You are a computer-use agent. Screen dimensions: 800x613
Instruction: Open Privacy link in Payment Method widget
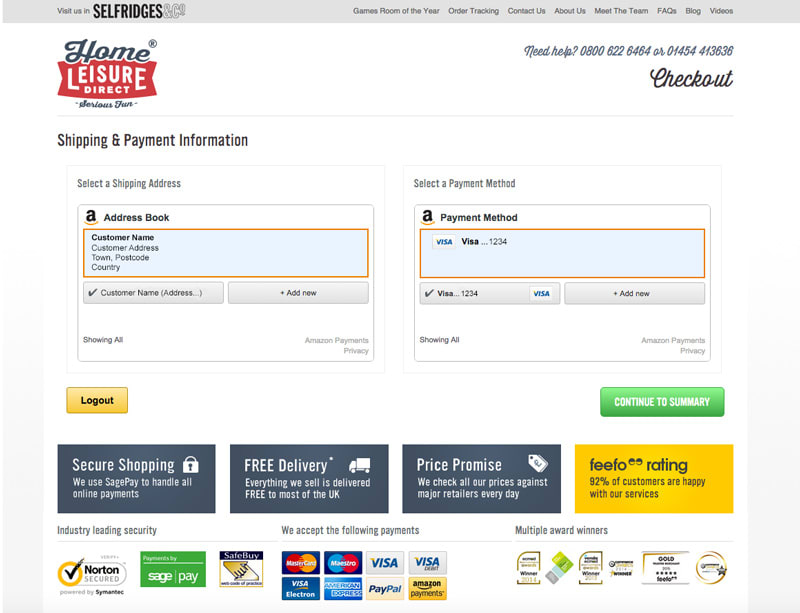pyautogui.click(x=692, y=351)
